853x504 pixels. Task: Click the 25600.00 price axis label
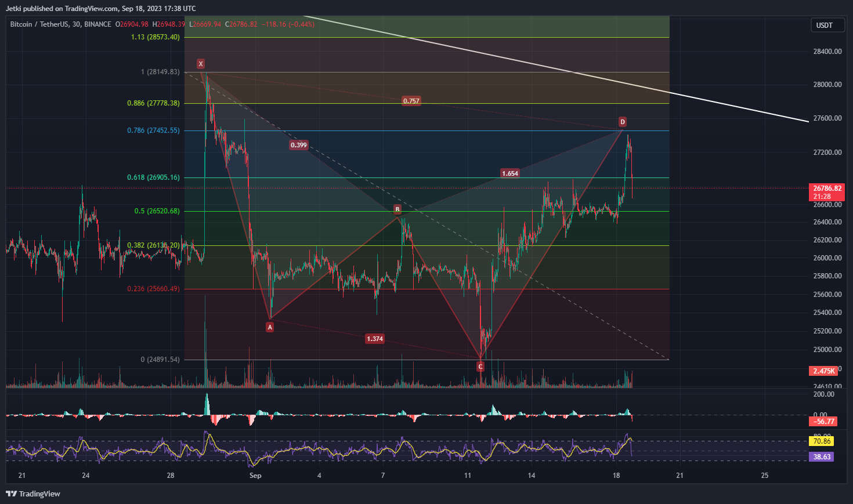827,295
